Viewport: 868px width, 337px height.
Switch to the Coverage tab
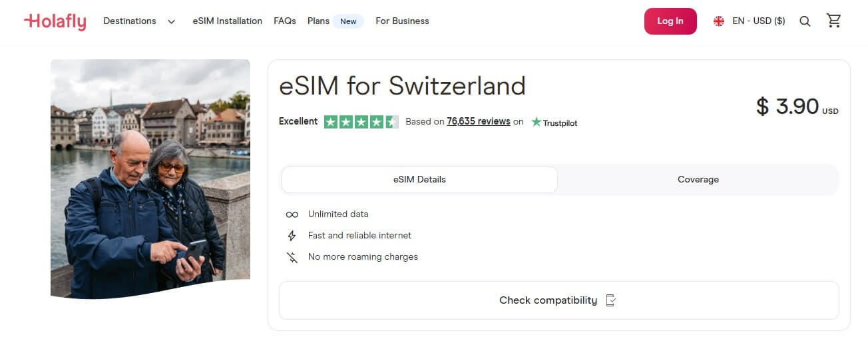pyautogui.click(x=698, y=180)
